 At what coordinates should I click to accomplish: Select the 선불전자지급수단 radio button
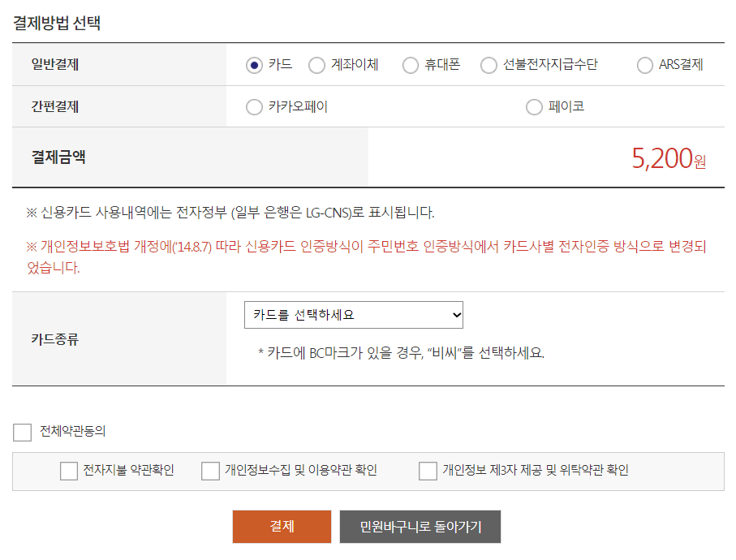(489, 66)
